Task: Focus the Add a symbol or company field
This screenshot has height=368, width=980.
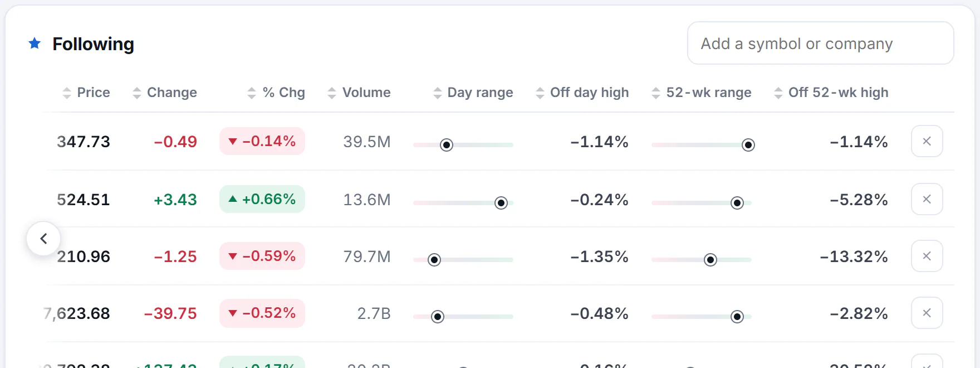Action: tap(820, 43)
